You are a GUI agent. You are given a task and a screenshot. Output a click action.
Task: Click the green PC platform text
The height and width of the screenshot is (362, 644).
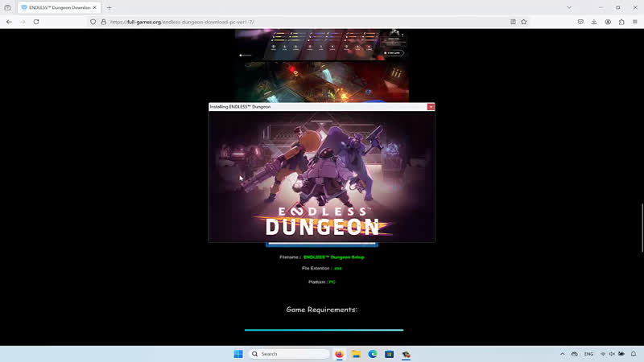pyautogui.click(x=332, y=282)
